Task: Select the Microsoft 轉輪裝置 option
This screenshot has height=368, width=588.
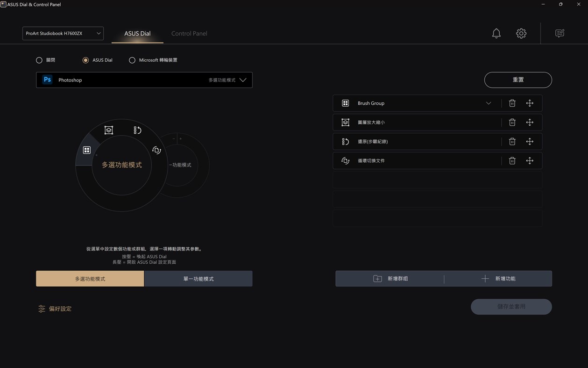Action: [132, 60]
